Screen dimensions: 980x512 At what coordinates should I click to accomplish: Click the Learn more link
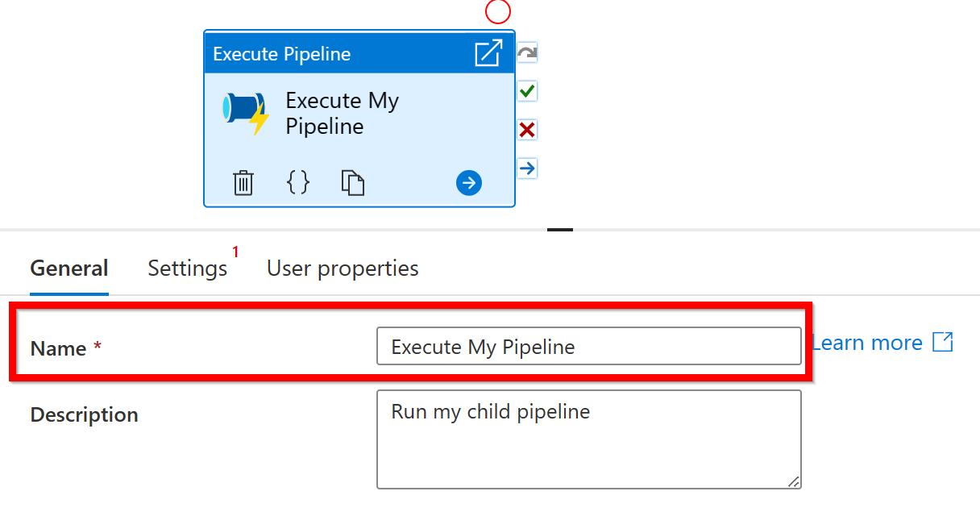tap(867, 343)
